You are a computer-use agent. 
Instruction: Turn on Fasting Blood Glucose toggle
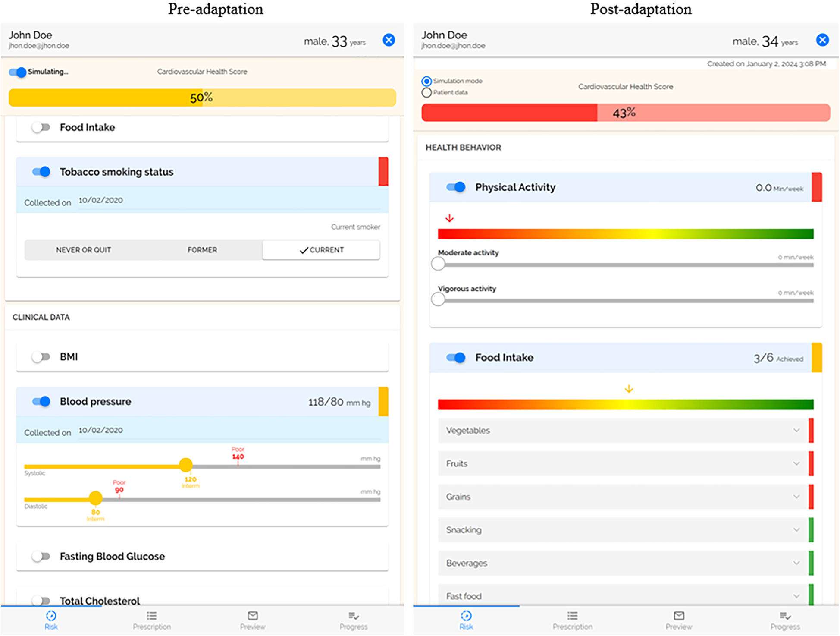41,557
